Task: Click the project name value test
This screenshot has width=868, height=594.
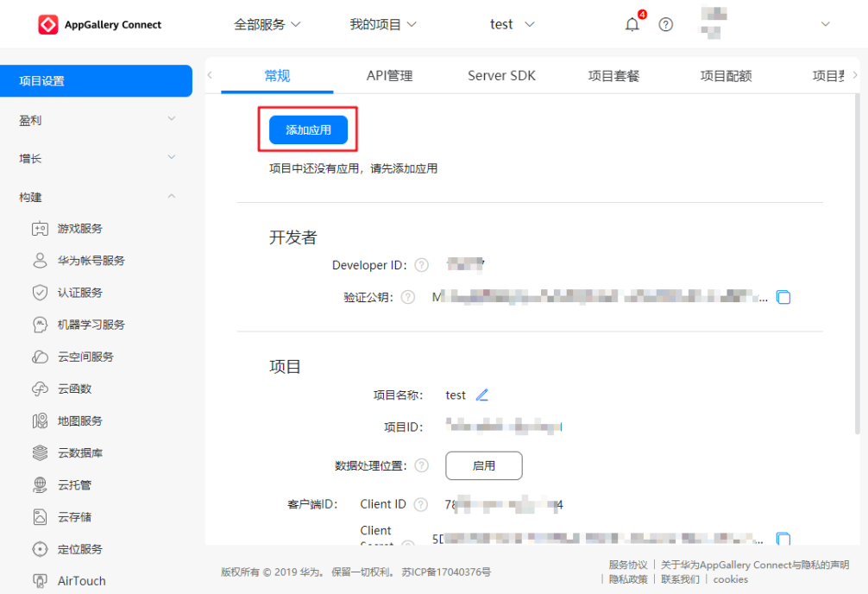Action: (456, 395)
